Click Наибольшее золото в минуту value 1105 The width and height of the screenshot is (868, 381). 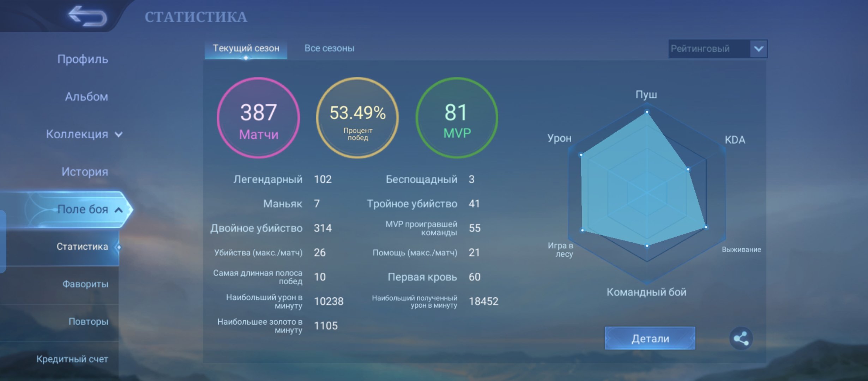[326, 326]
